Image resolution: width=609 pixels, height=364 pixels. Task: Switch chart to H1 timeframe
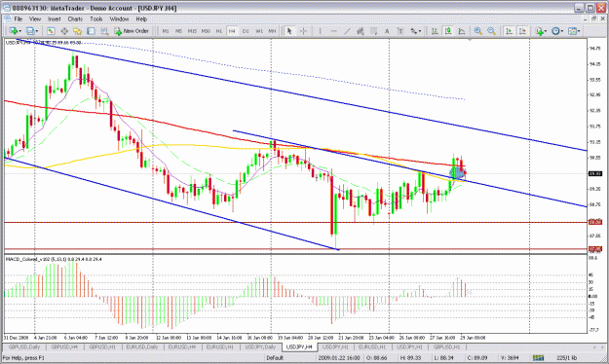(219, 31)
